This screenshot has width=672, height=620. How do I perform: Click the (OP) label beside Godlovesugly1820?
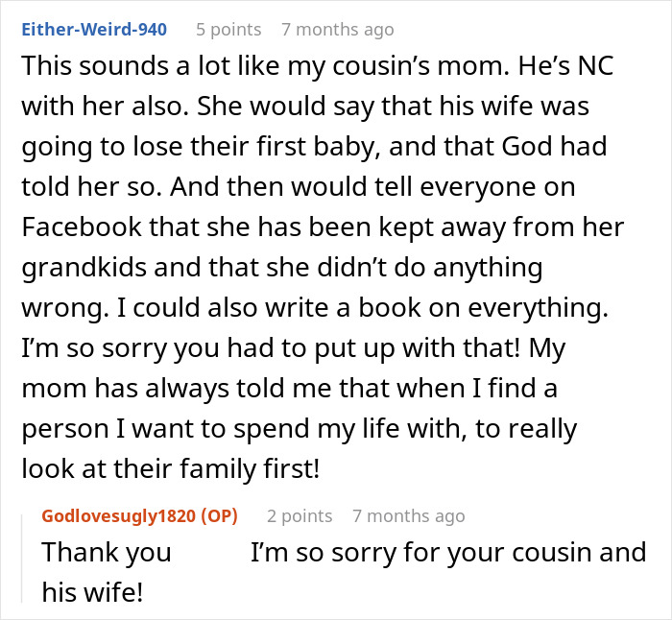click(213, 516)
